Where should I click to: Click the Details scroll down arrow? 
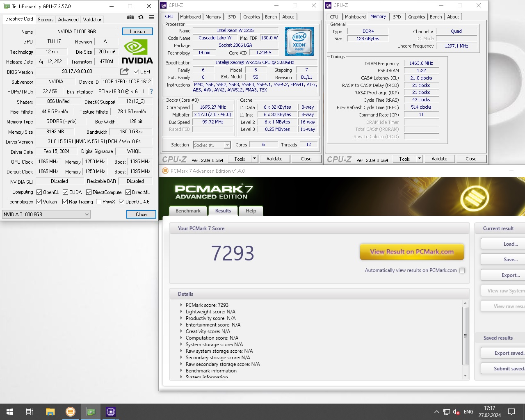coord(465,376)
